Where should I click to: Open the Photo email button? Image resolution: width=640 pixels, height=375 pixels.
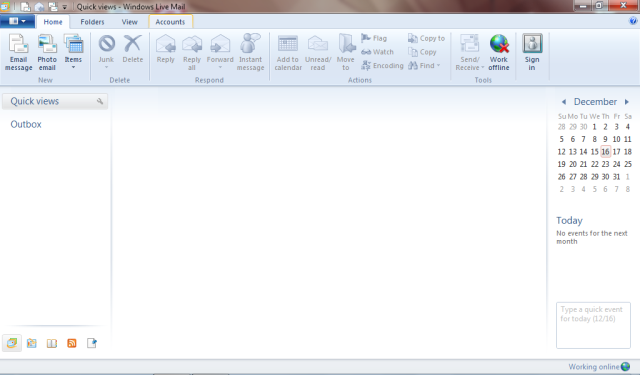47,53
